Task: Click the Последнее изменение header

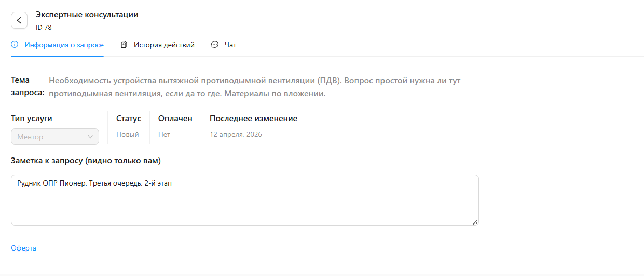Action: coord(253,119)
